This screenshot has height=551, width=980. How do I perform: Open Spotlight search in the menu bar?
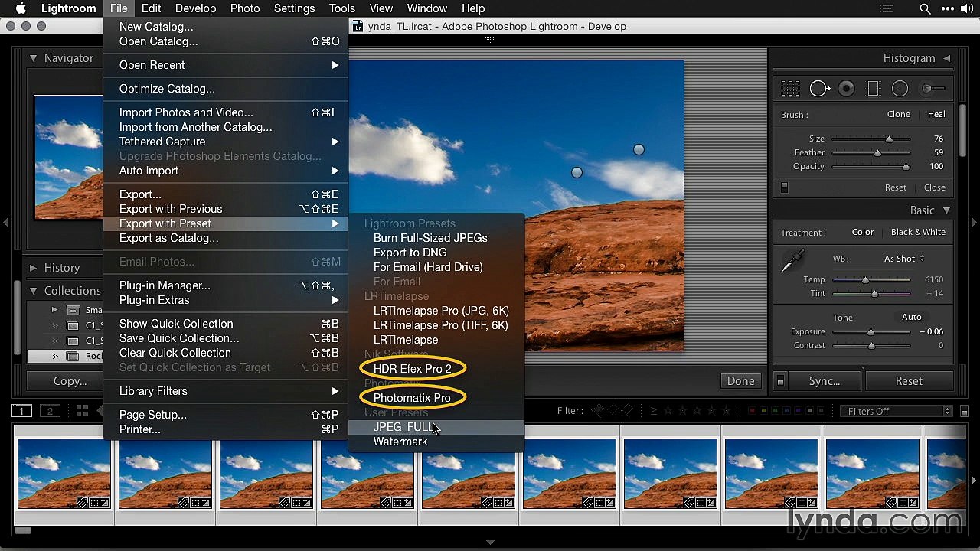tap(926, 8)
